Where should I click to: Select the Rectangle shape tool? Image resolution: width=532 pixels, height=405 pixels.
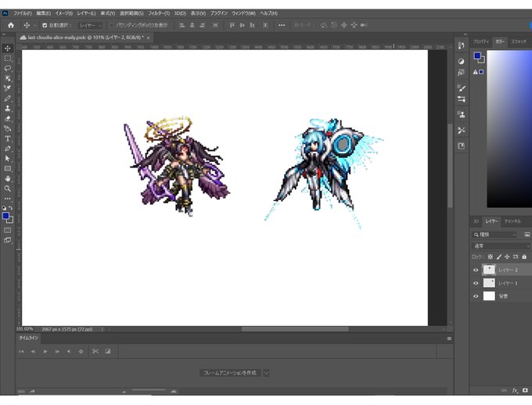(8, 169)
